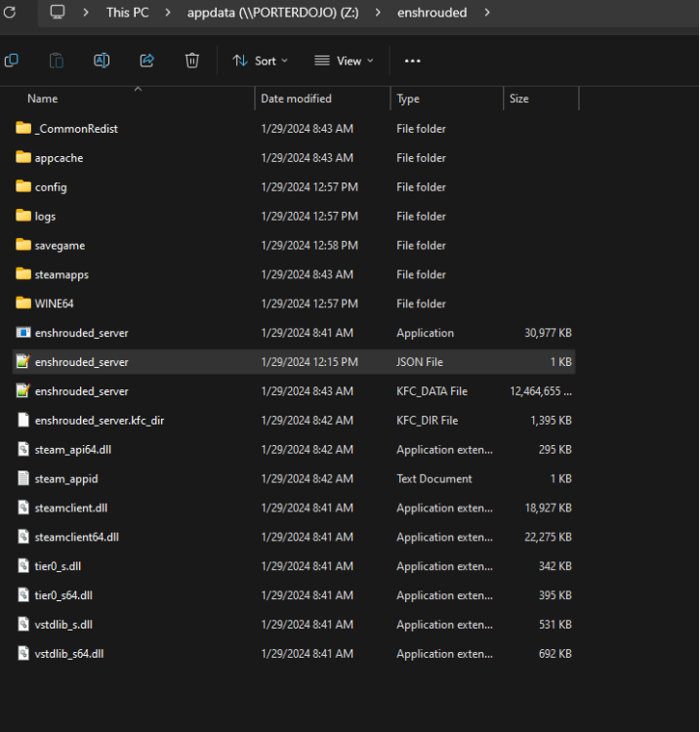This screenshot has height=732, width=700.
Task: Click the 1,395 KB size value
Action: tap(551, 420)
